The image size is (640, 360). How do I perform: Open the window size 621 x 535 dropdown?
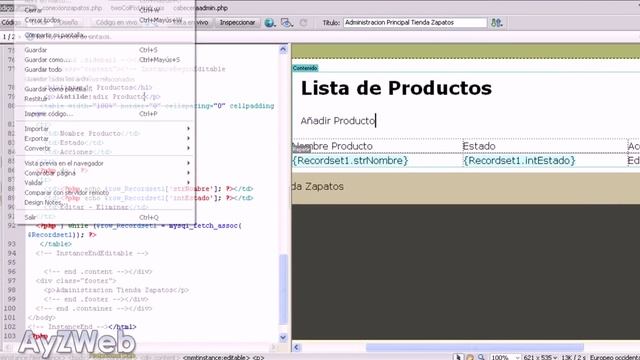pyautogui.click(x=540, y=358)
